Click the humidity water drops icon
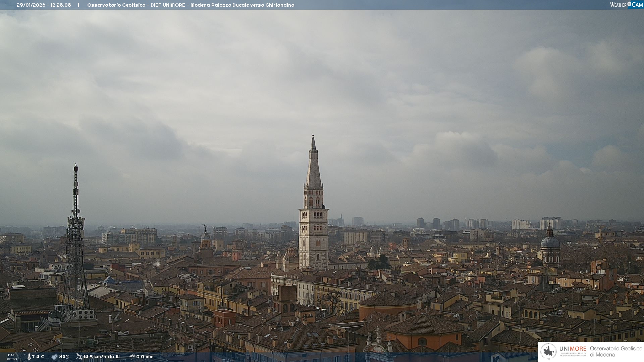 click(54, 357)
